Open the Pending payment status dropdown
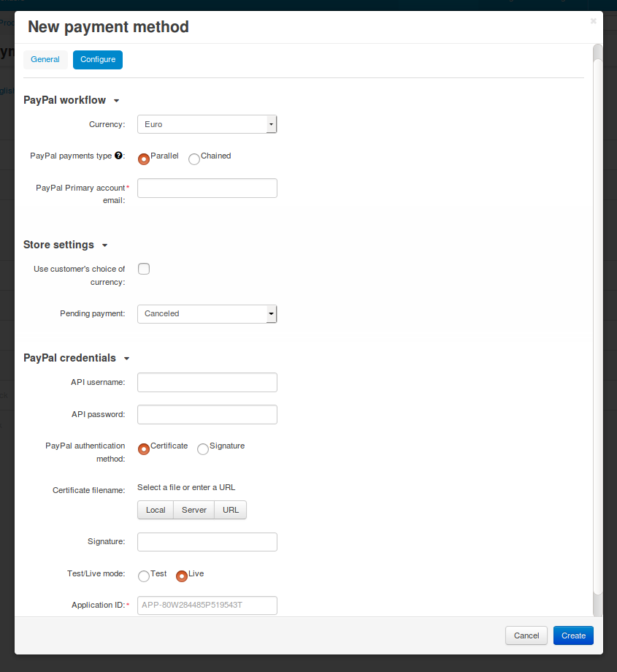The image size is (617, 672). point(207,313)
